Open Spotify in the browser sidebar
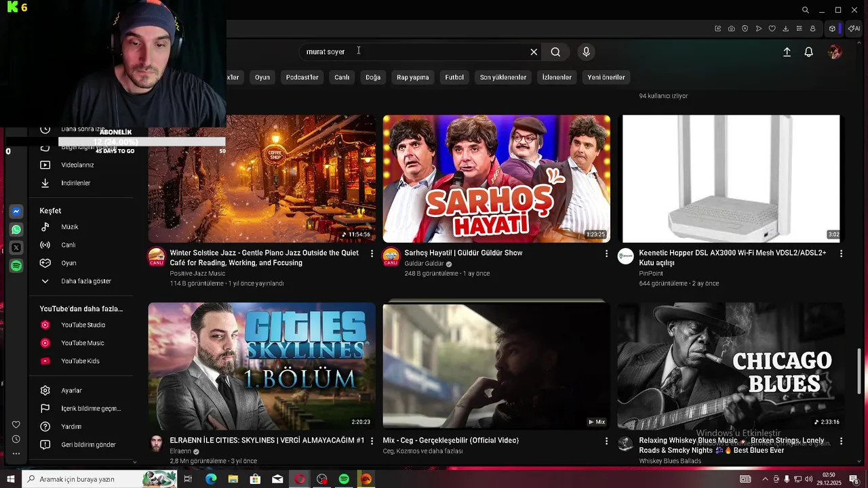The height and width of the screenshot is (488, 868). [x=16, y=266]
